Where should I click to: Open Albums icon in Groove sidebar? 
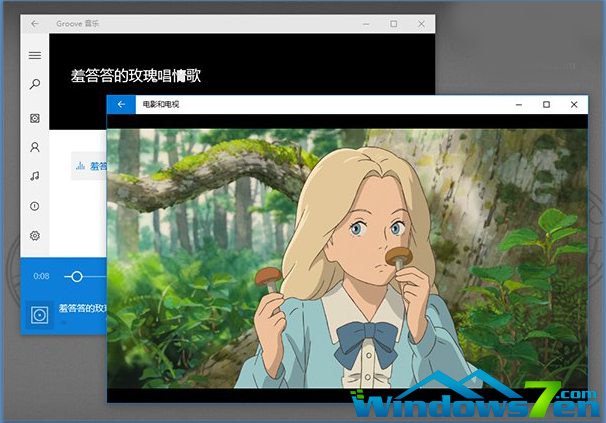[x=35, y=118]
